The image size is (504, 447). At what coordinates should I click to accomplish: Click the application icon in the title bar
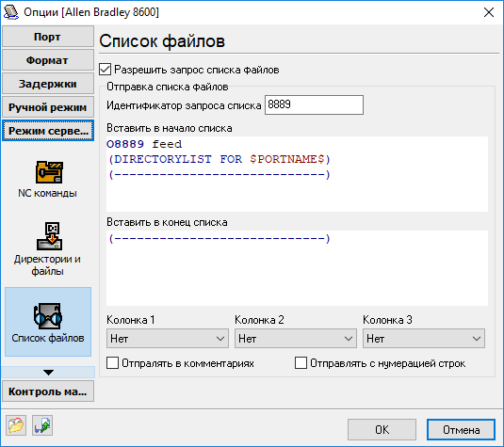[11, 12]
